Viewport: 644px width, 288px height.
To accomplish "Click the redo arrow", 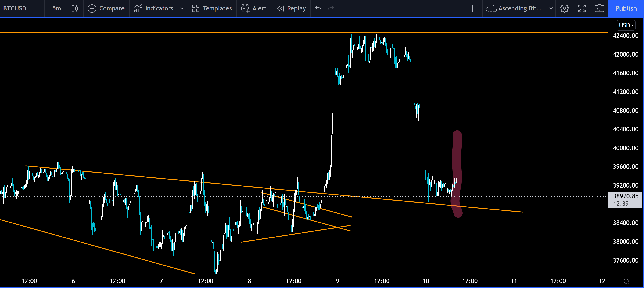I will pos(331,8).
